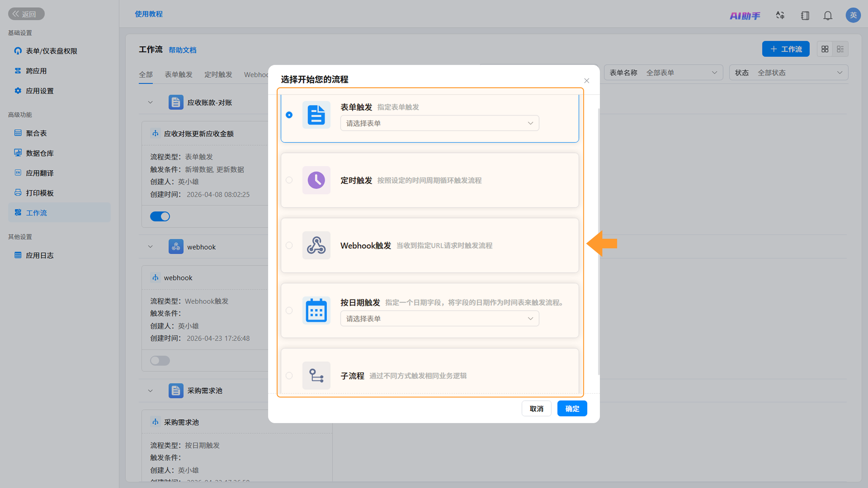This screenshot has height=488, width=868.
Task: Switch to card grid view icon
Action: (x=825, y=49)
